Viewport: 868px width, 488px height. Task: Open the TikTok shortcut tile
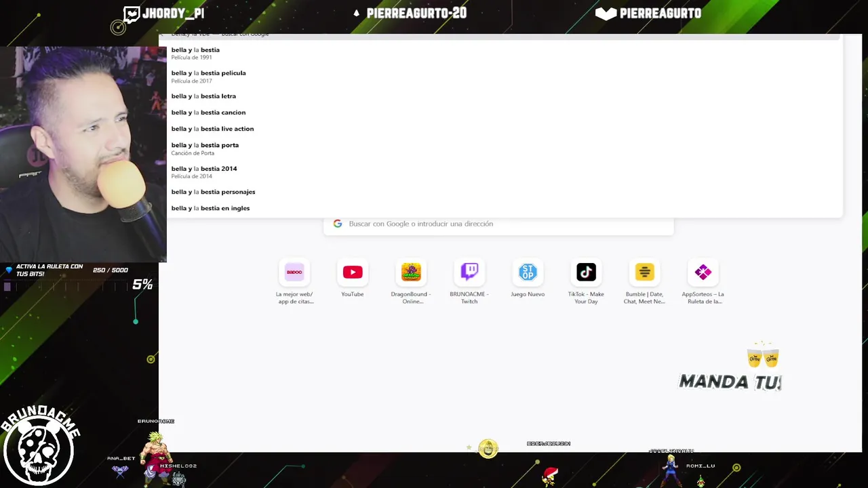pyautogui.click(x=586, y=272)
